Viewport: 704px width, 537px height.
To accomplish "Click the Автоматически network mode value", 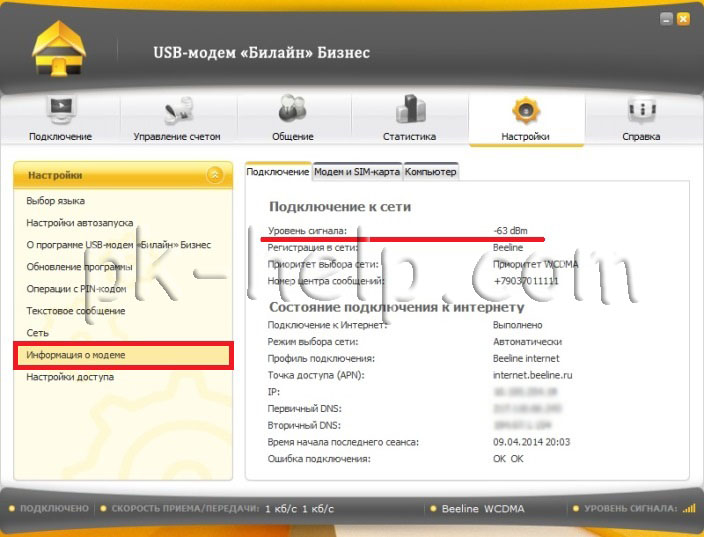I will [x=528, y=342].
